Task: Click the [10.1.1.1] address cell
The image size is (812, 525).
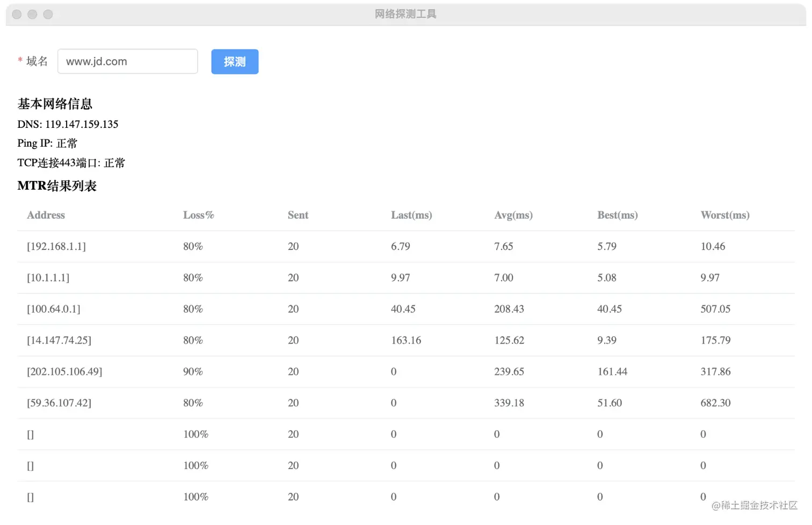Action: click(48, 277)
